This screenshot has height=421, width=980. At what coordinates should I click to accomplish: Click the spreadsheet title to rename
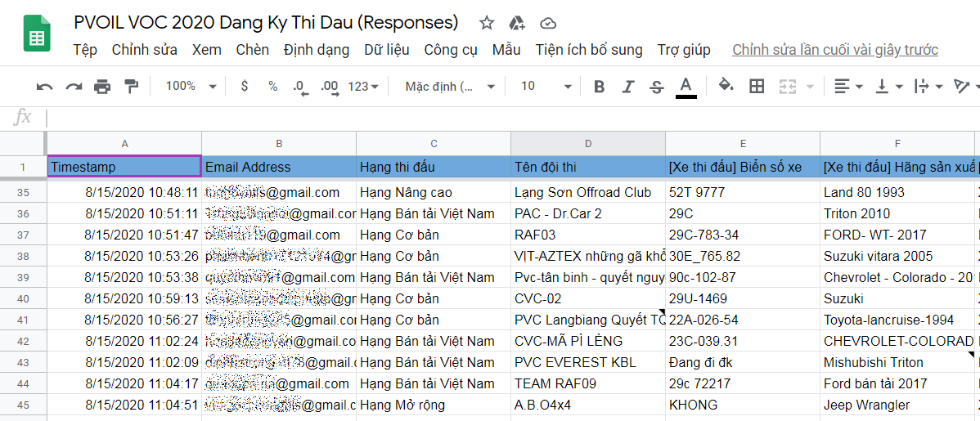pyautogui.click(x=266, y=23)
